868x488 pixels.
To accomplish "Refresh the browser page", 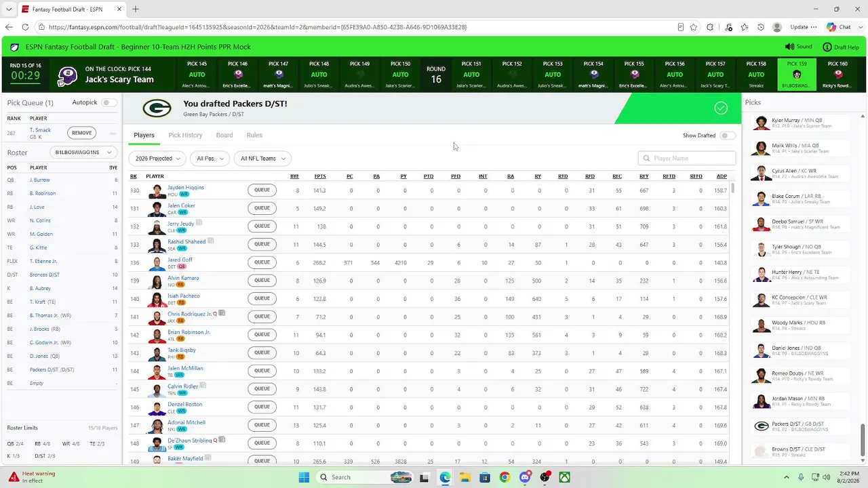I will tap(25, 27).
